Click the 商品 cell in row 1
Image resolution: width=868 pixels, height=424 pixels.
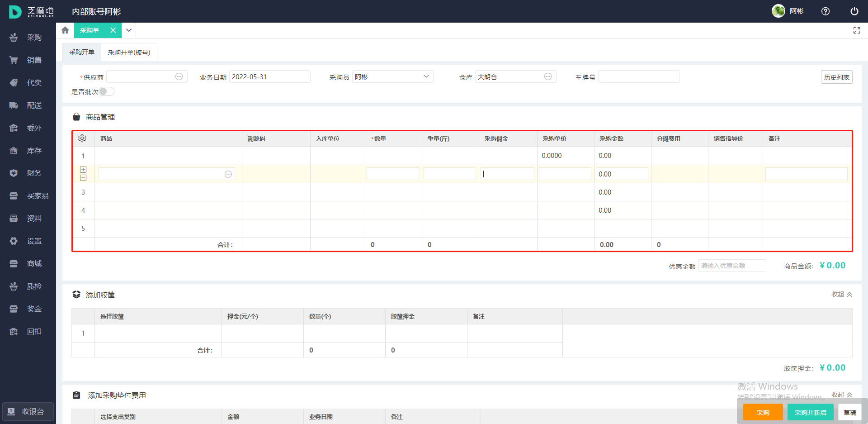click(x=168, y=156)
